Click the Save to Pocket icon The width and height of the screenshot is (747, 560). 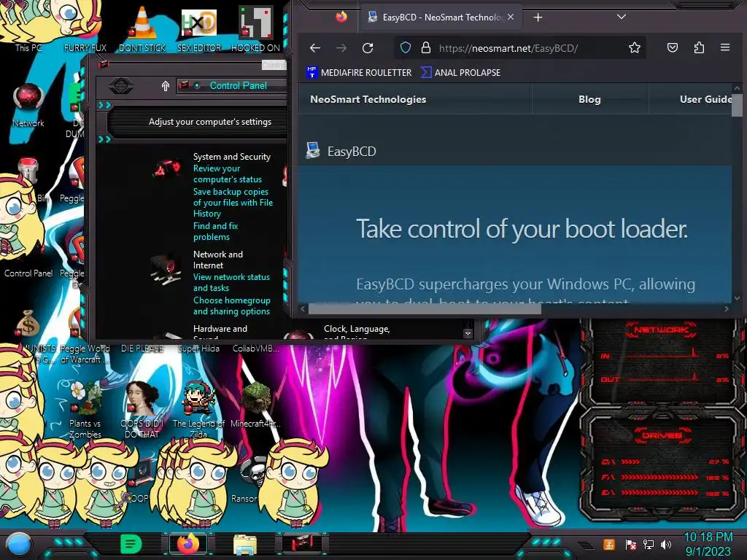pos(672,47)
